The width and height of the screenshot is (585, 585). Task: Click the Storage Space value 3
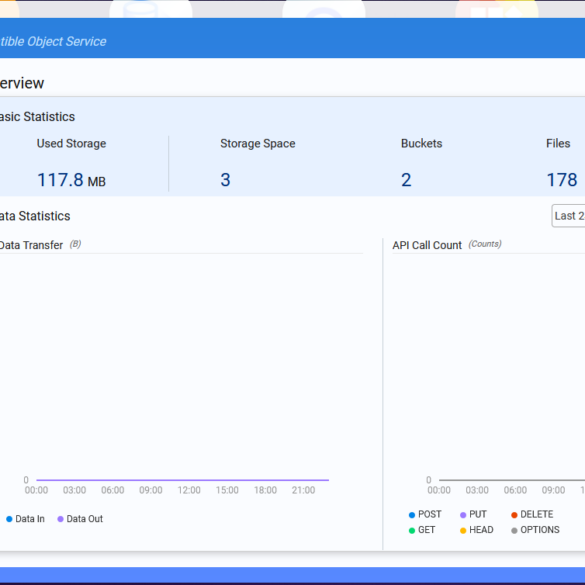point(225,180)
